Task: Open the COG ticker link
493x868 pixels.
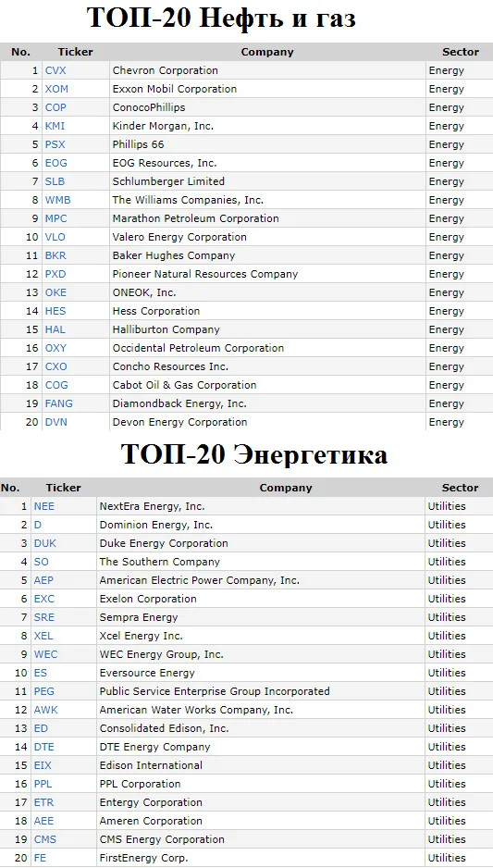Action: pos(55,385)
